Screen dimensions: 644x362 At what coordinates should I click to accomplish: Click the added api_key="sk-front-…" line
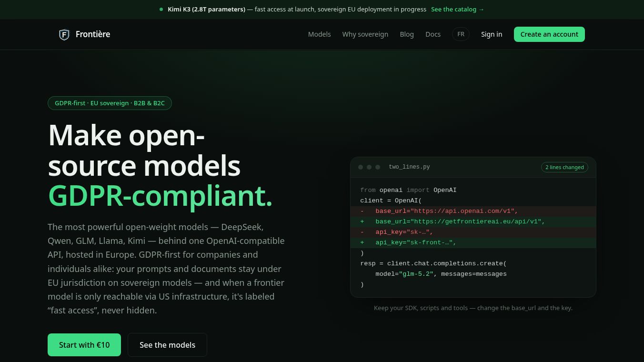(x=473, y=242)
